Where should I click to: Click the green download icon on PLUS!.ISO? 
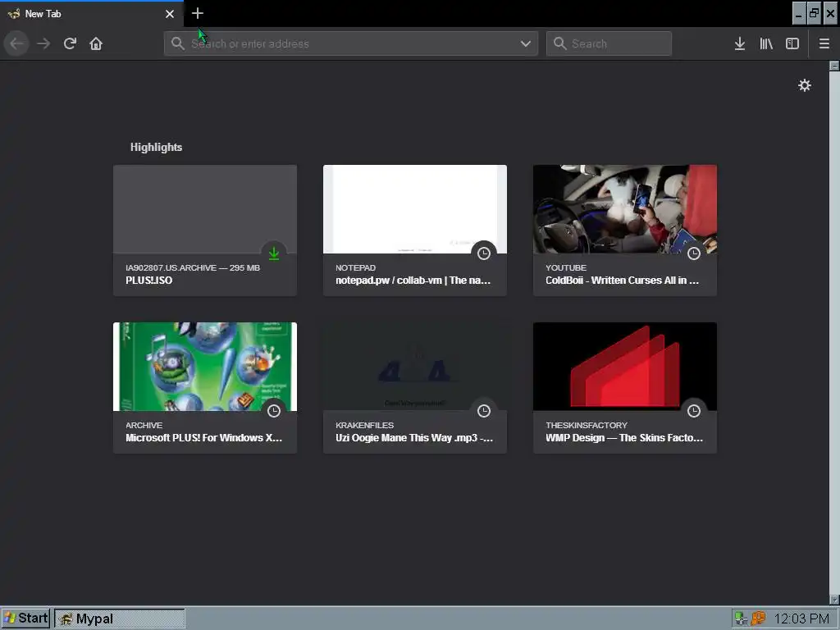274,253
